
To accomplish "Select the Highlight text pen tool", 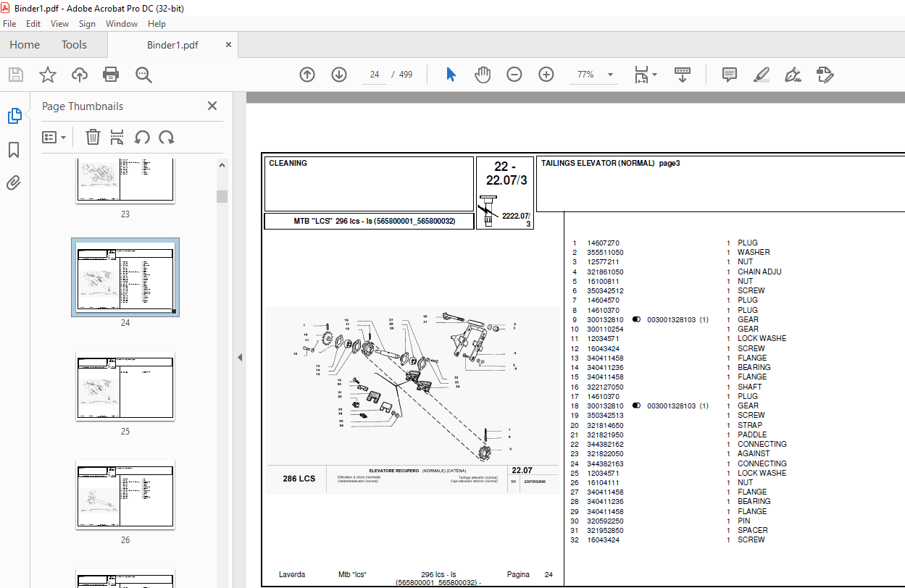I will tap(762, 75).
